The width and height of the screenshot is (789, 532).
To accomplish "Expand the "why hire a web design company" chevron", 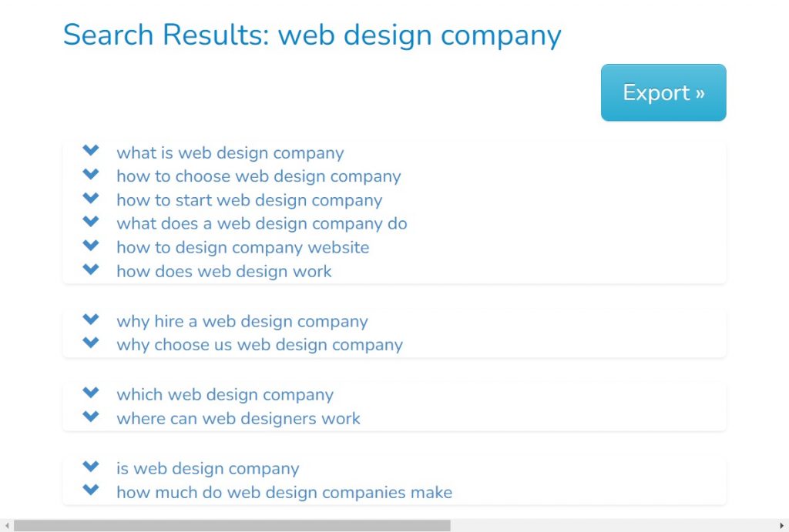I will 90,320.
